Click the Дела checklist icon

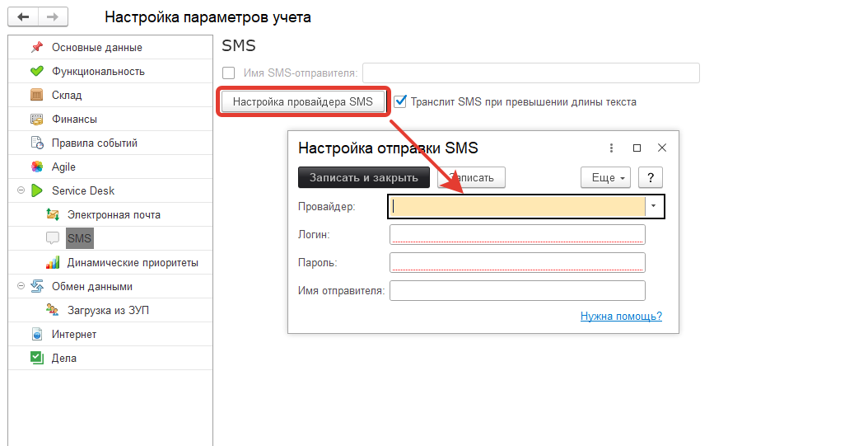point(36,358)
